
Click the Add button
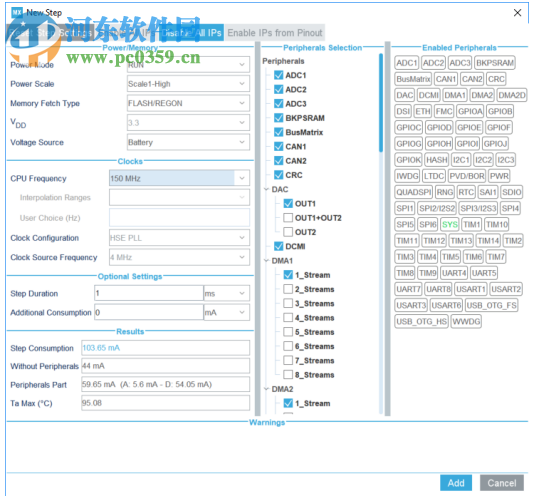456,483
